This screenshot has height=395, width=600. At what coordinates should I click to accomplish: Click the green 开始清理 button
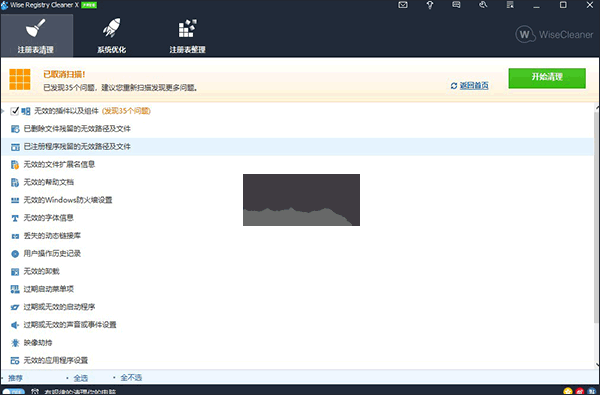click(547, 78)
